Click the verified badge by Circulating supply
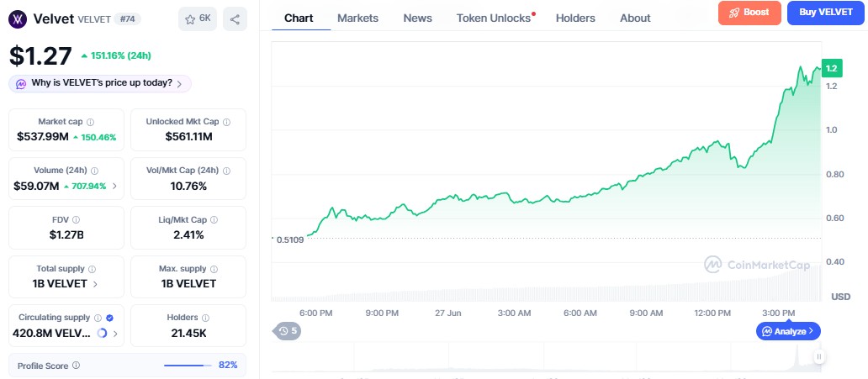Viewport: 868px width, 379px height. point(109,318)
